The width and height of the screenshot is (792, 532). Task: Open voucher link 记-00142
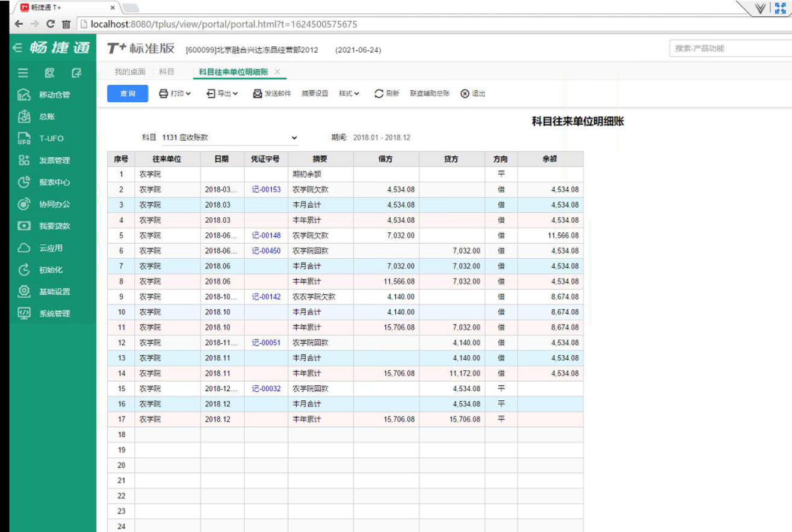(x=267, y=297)
